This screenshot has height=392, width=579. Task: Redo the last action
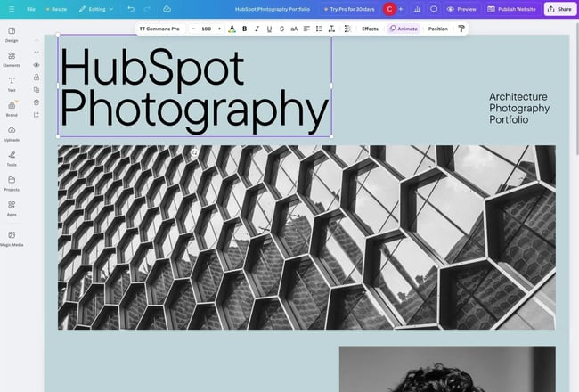147,9
